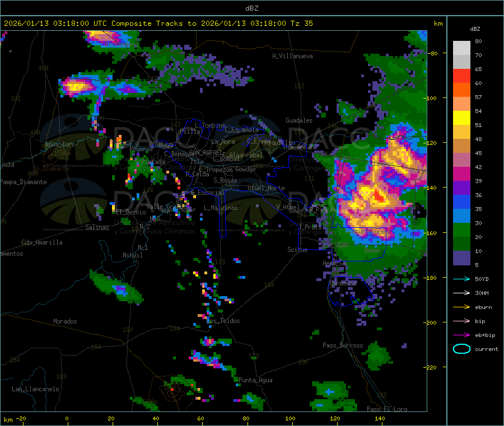Click the pink bip arrow in legend
504x426 pixels.
coord(461,321)
